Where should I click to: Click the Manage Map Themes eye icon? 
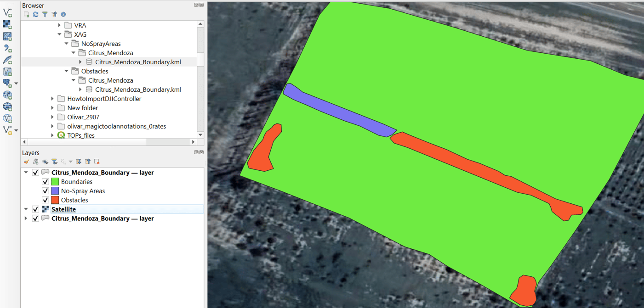(45, 162)
